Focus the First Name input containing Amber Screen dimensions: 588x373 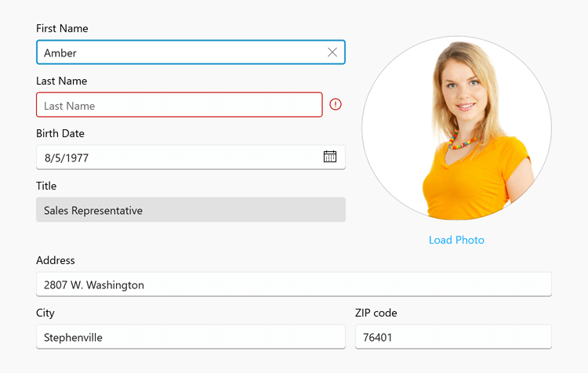(x=180, y=53)
